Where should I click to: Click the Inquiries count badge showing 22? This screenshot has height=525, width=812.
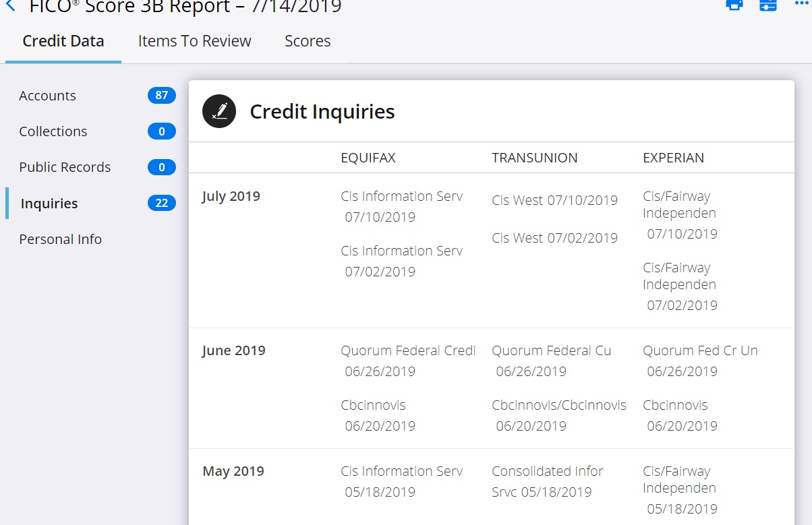pos(161,204)
